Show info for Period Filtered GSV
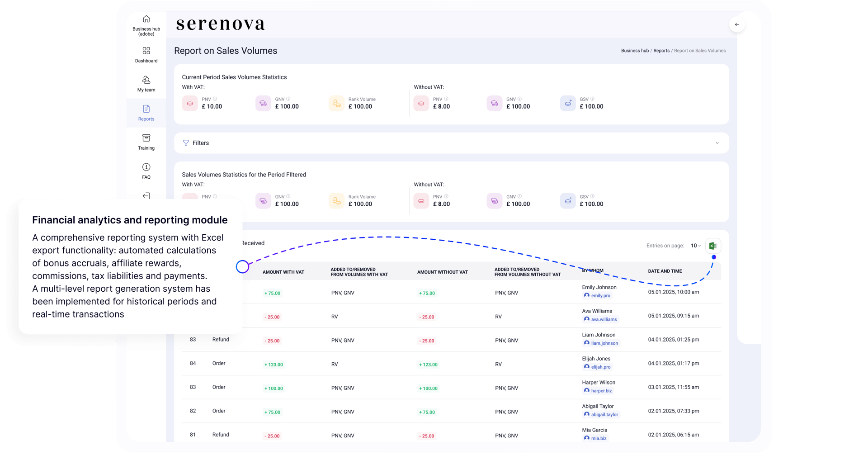The width and height of the screenshot is (868, 460). 592,197
